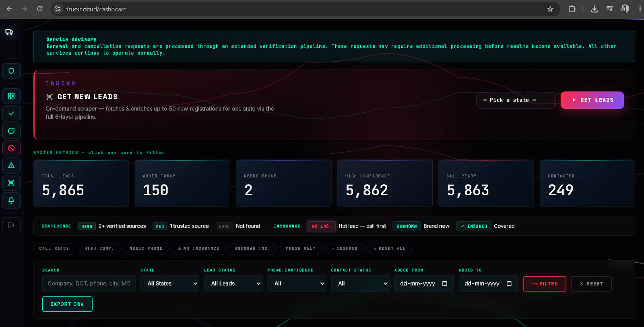Filter by the Added Today card

[182, 183]
